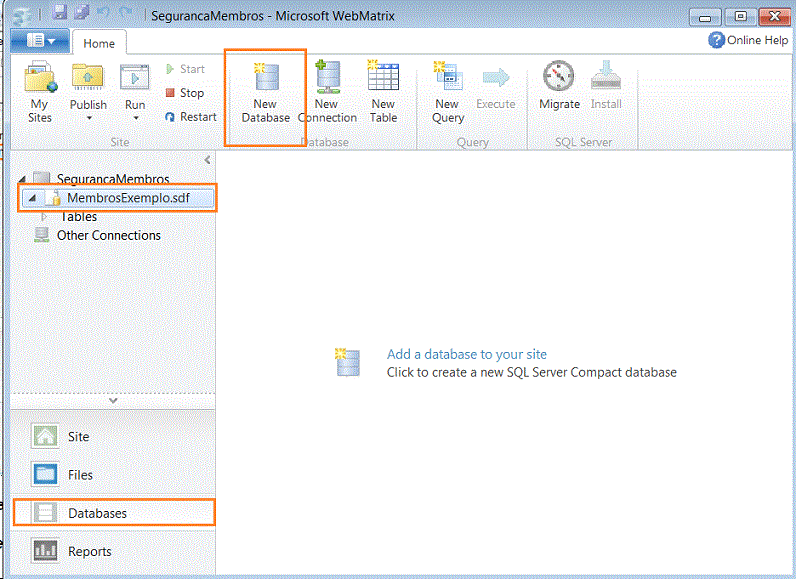The width and height of the screenshot is (796, 579).
Task: Click the Files workspace folder icon
Action: [x=45, y=474]
